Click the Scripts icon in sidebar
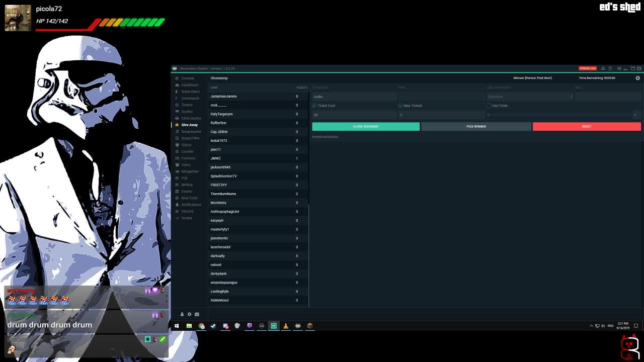 click(x=177, y=218)
